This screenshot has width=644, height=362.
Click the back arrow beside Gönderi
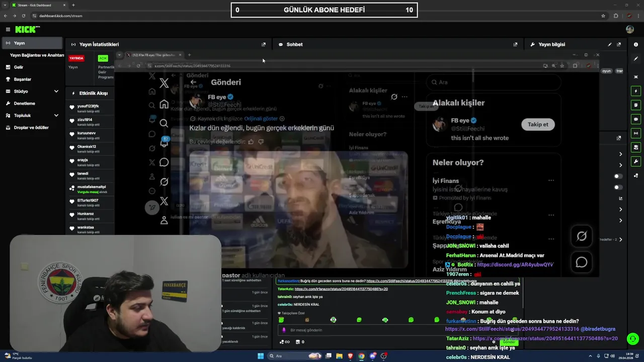[193, 82]
